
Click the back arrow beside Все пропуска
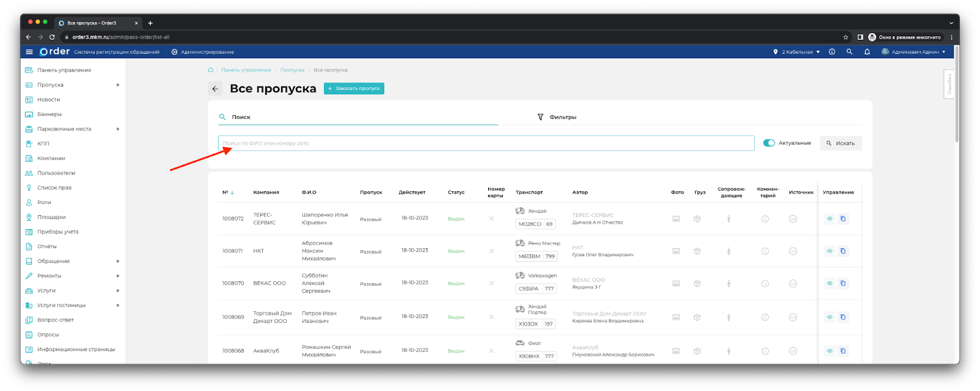click(215, 89)
